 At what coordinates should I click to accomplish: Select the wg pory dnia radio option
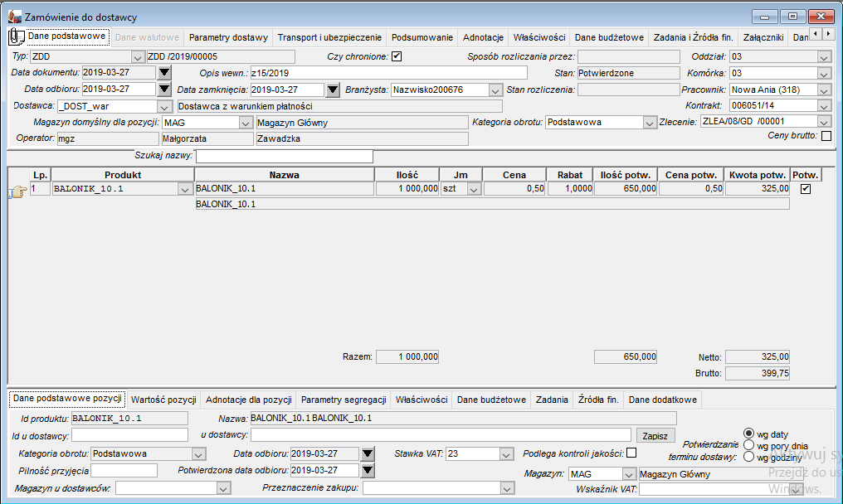(x=748, y=445)
